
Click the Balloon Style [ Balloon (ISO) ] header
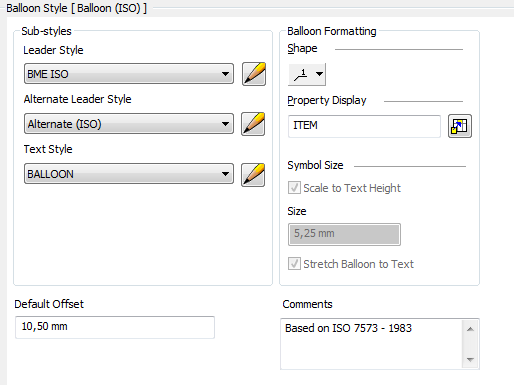point(77,8)
